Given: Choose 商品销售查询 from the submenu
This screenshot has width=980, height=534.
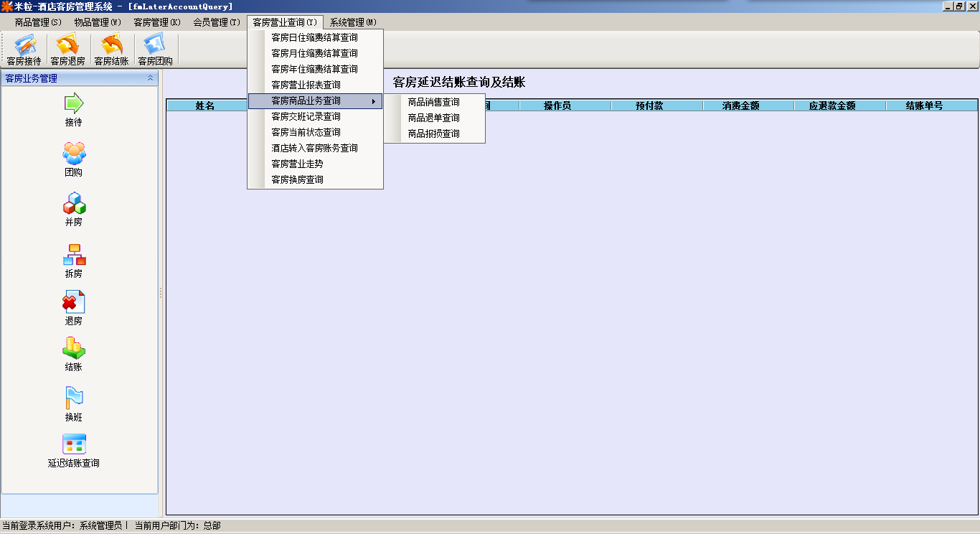Looking at the screenshot, I should click(x=434, y=102).
